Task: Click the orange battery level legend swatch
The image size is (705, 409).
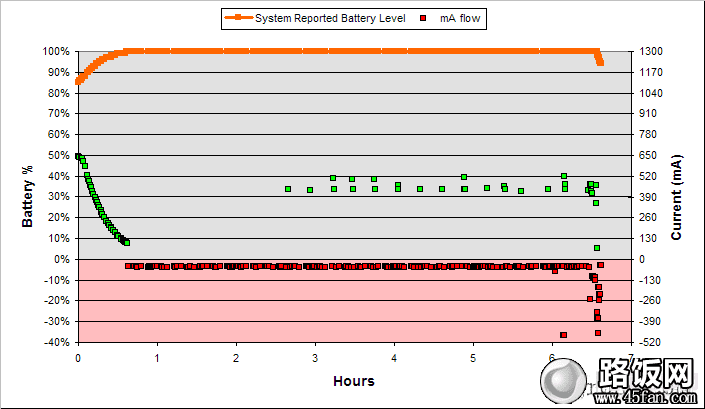Action: (x=238, y=18)
